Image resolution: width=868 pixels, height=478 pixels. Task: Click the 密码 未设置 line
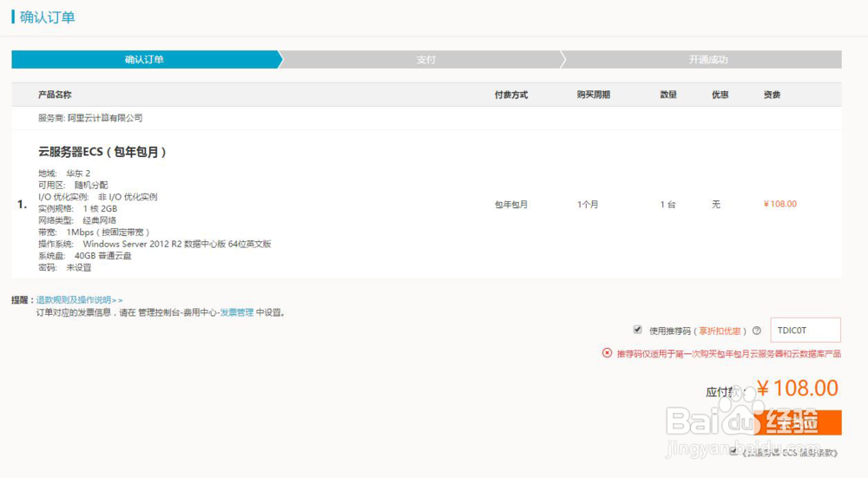point(65,268)
